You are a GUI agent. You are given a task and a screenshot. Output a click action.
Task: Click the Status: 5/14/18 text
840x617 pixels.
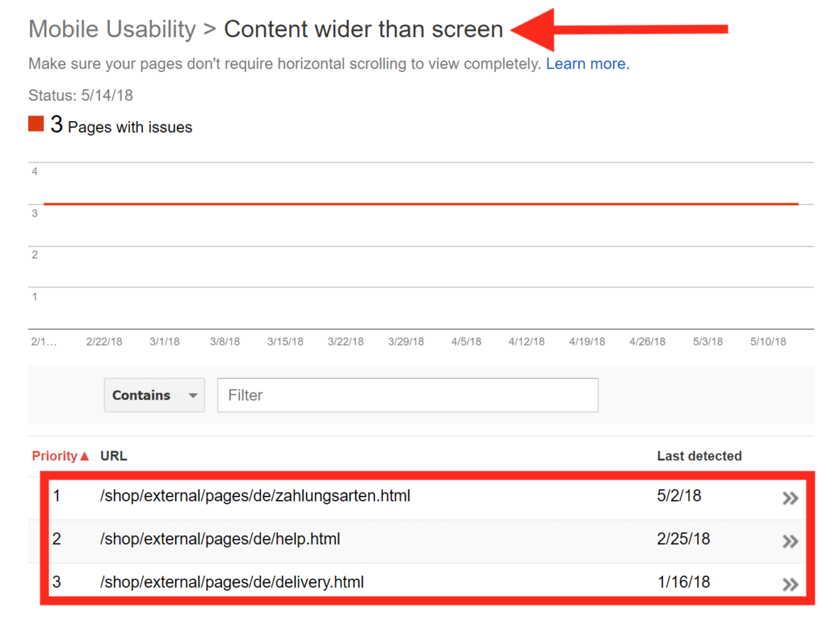click(81, 95)
